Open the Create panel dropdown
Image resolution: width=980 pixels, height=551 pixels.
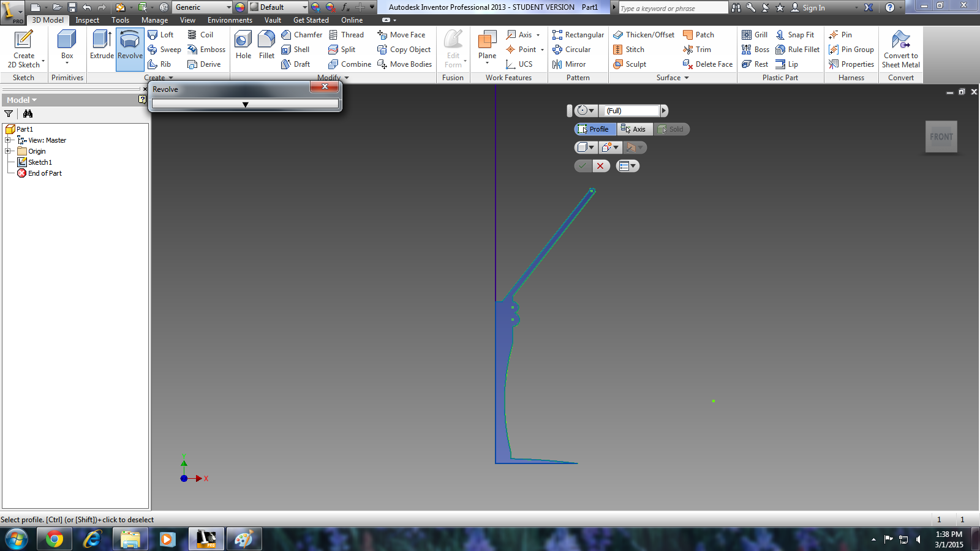click(159, 78)
